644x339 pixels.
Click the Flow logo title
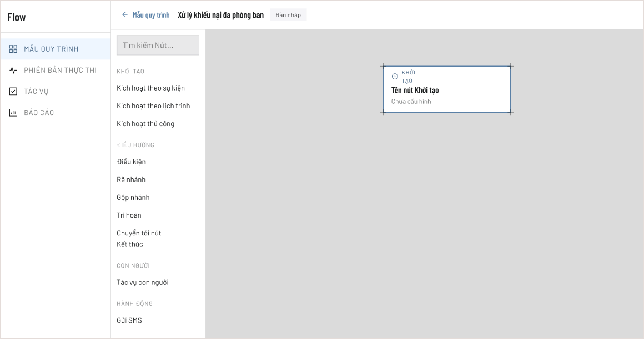click(x=16, y=17)
